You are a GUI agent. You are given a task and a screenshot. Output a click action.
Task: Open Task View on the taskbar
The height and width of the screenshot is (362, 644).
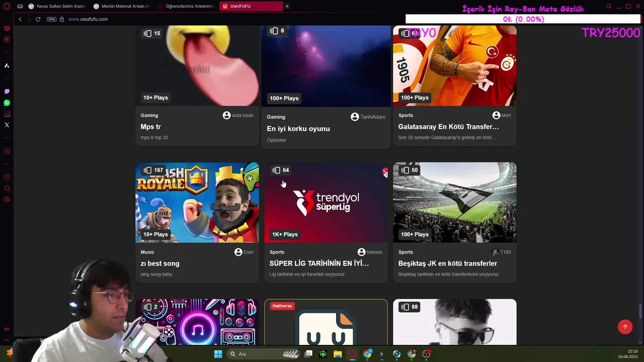click(308, 354)
